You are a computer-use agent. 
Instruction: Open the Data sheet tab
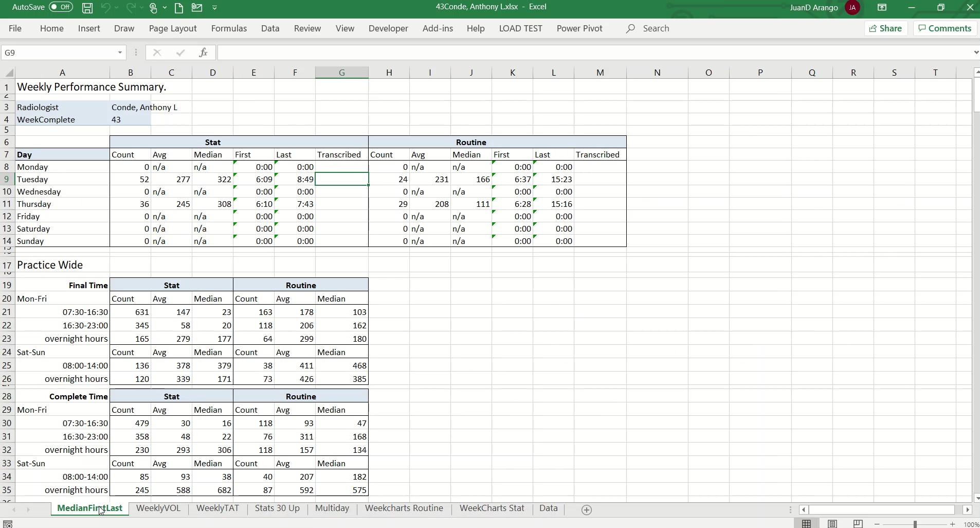(549, 508)
